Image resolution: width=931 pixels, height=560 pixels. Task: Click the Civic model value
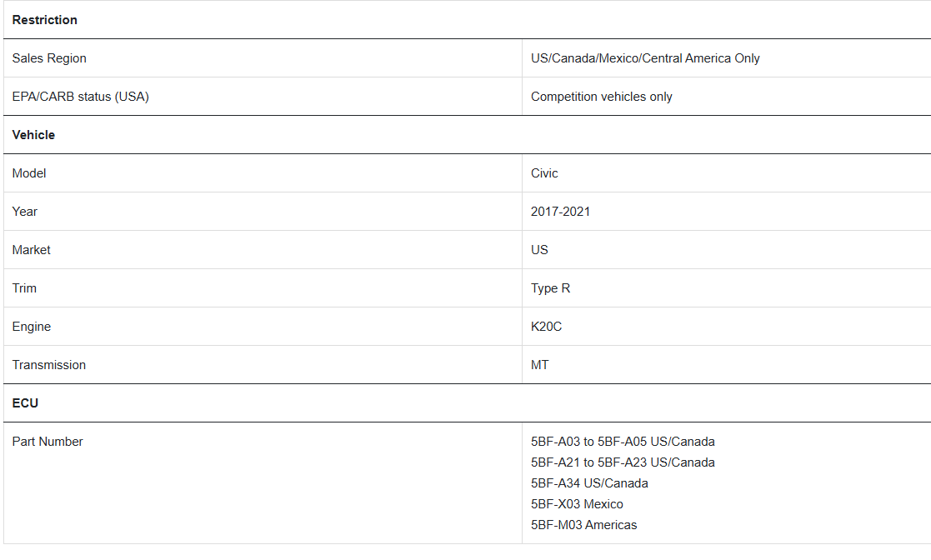coord(544,172)
